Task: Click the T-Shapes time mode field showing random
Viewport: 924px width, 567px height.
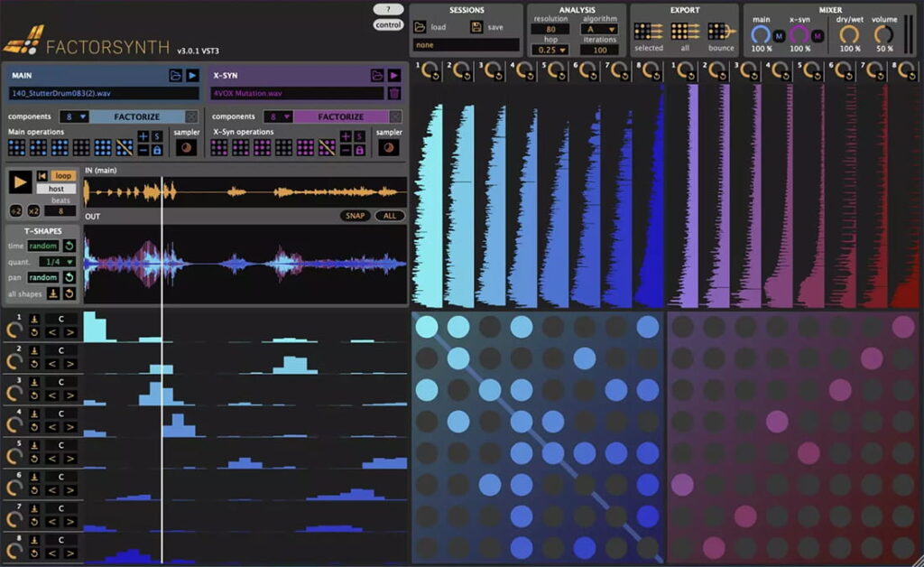Action: pyautogui.click(x=43, y=246)
